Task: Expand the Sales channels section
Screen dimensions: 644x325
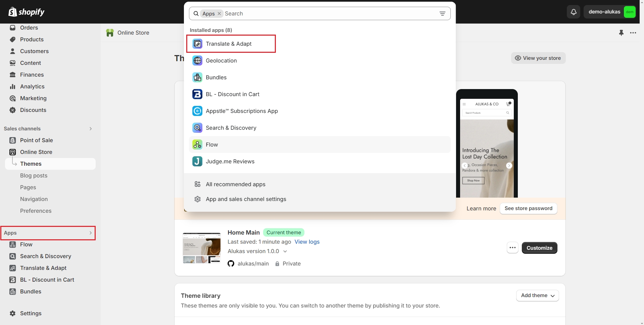Action: pos(90,129)
